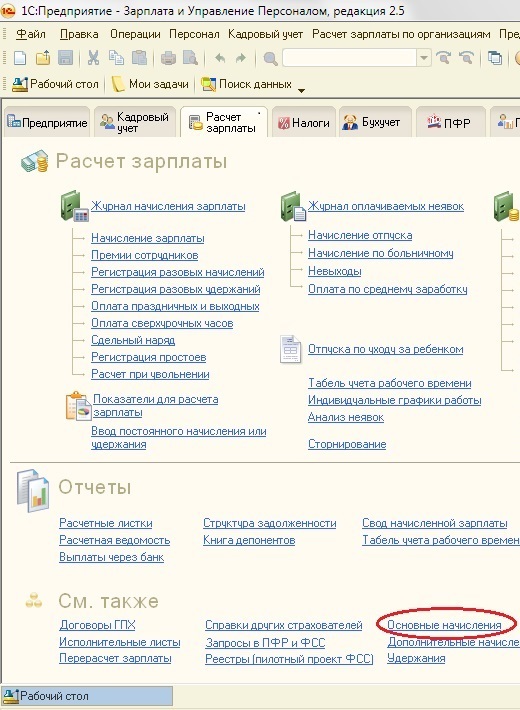Click the Отпуска по уходу за ребенком document icon
Viewport: 520px width, 710px height.
click(290, 349)
